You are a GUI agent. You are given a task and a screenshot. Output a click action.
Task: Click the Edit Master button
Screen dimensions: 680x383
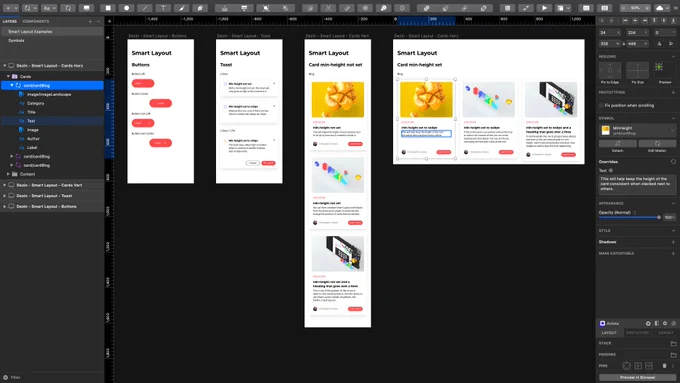coord(657,144)
